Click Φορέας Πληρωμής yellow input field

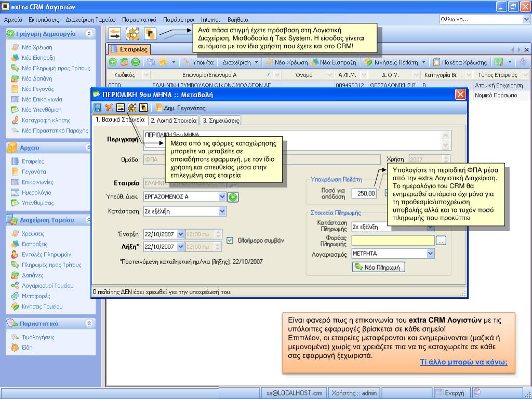coord(393,241)
